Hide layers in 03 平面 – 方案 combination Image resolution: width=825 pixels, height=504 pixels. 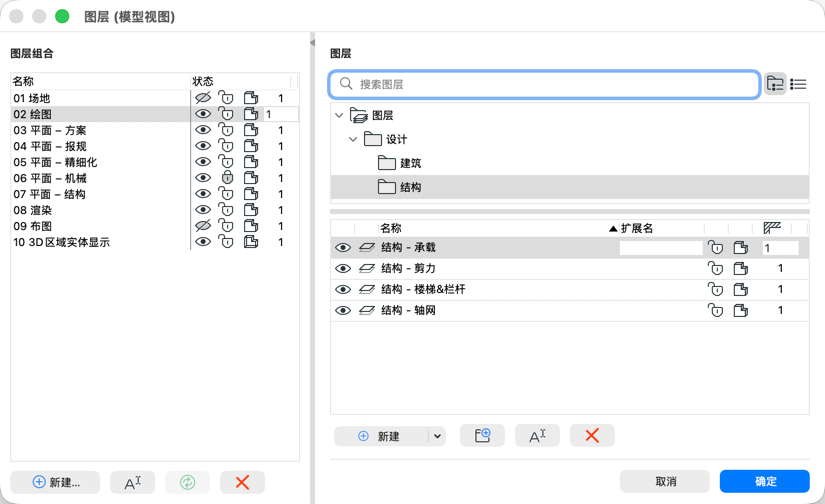pos(203,130)
